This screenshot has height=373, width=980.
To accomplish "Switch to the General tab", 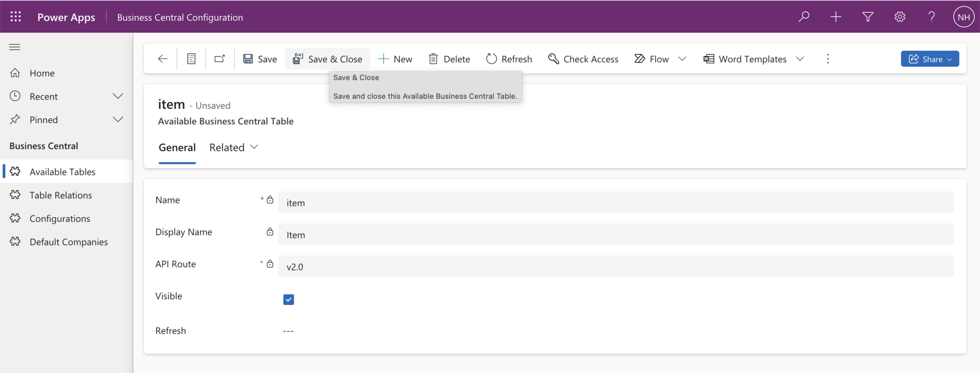I will pyautogui.click(x=177, y=147).
